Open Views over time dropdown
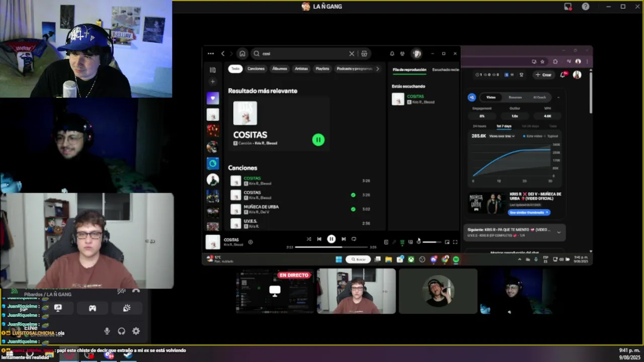 pos(502,136)
